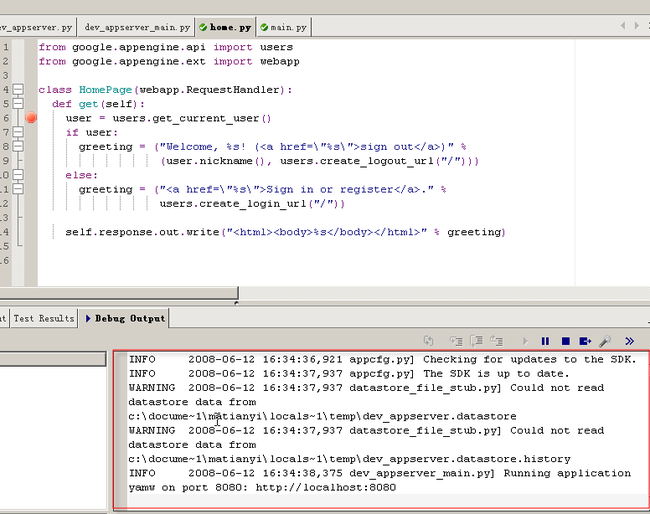The image size is (650, 514).
Task: Click the Step Over debugger icon
Action: 476,341
